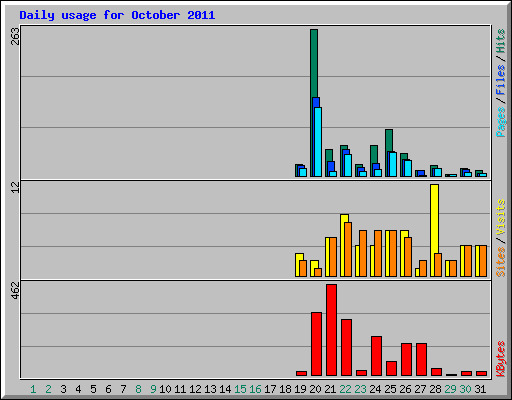Click day 1 on the x-axis

point(33,389)
